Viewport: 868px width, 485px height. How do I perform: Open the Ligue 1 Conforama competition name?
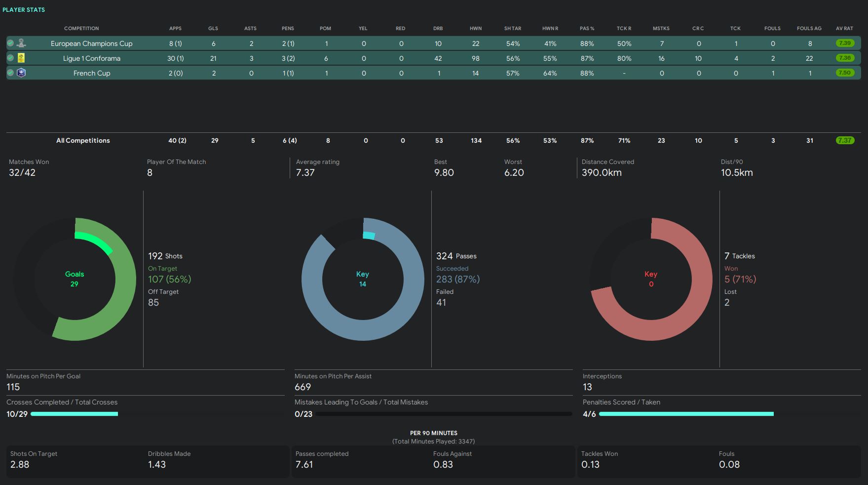(92, 58)
